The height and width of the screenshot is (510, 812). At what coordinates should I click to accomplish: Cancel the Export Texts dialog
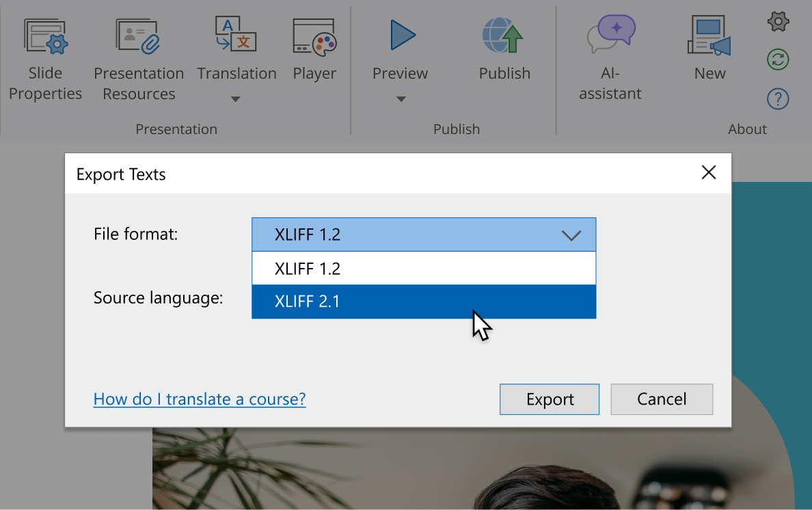(662, 399)
